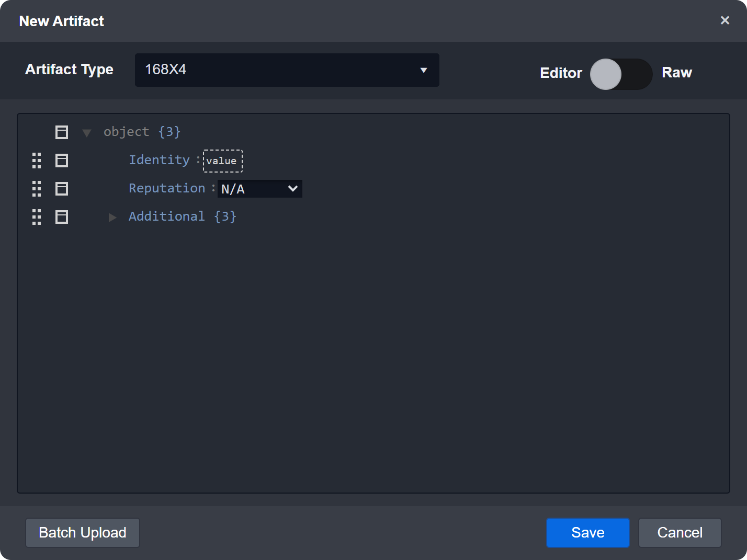747x560 pixels.
Task: Click the actions icon next to Reputation
Action: 61,189
